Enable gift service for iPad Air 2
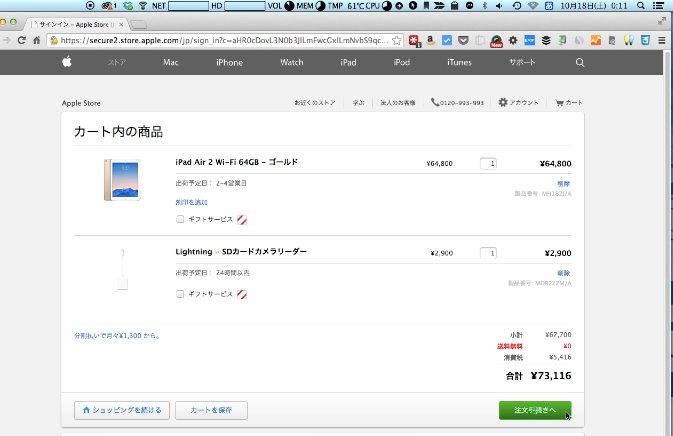This screenshot has height=436, width=673. 180,219
